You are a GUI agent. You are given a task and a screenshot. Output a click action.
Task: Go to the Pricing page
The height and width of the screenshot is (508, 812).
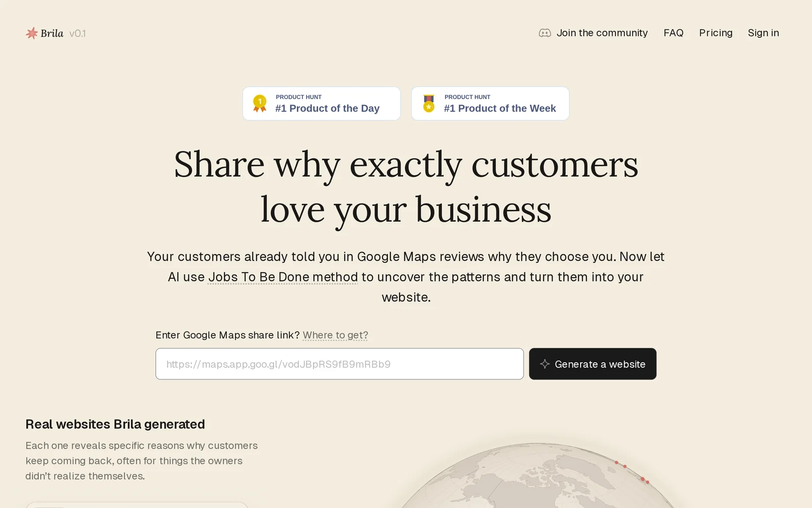tap(716, 33)
